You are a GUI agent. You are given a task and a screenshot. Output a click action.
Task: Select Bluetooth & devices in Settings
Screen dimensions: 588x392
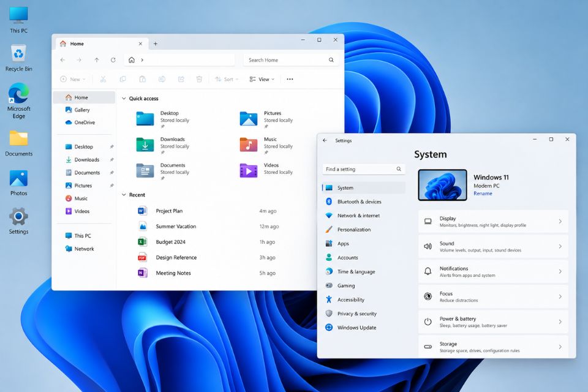tap(364, 202)
